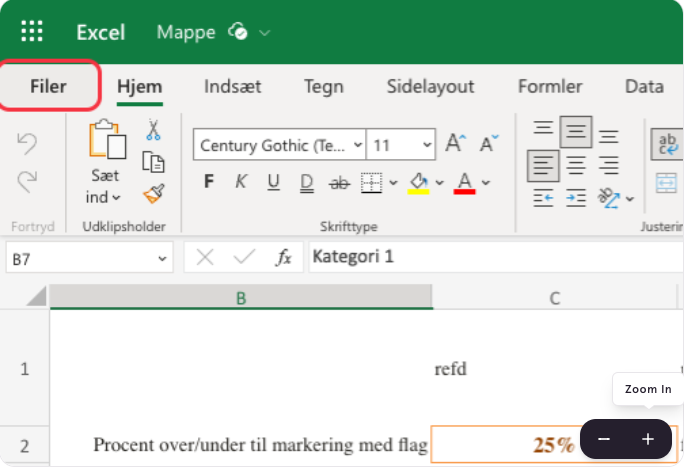Toggle wrap text button
Image resolution: width=684 pixels, height=467 pixels.
667,144
